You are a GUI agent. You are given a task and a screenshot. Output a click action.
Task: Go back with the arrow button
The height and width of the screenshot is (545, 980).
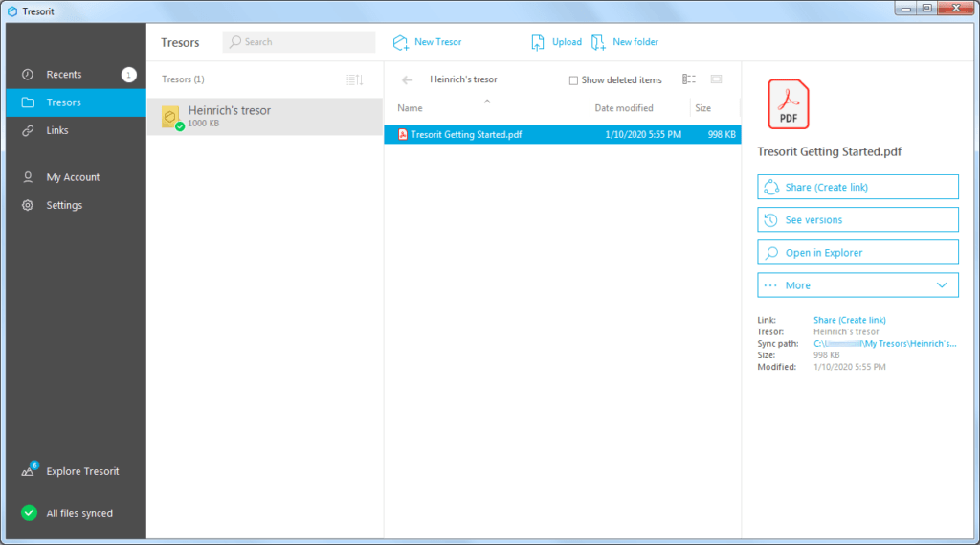(x=407, y=80)
